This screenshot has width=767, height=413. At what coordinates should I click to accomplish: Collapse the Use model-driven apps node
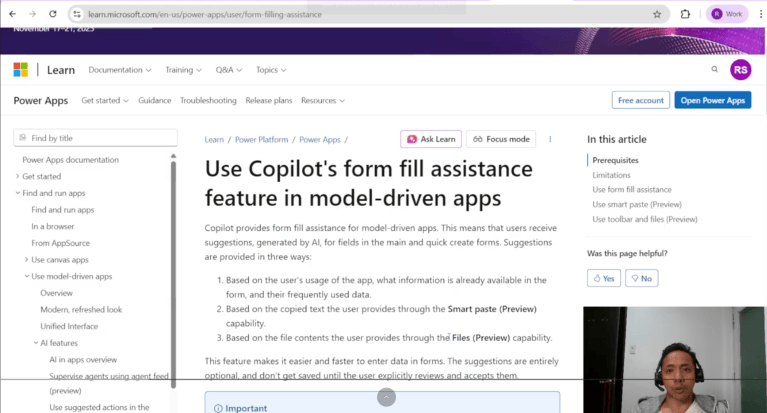[68, 276]
